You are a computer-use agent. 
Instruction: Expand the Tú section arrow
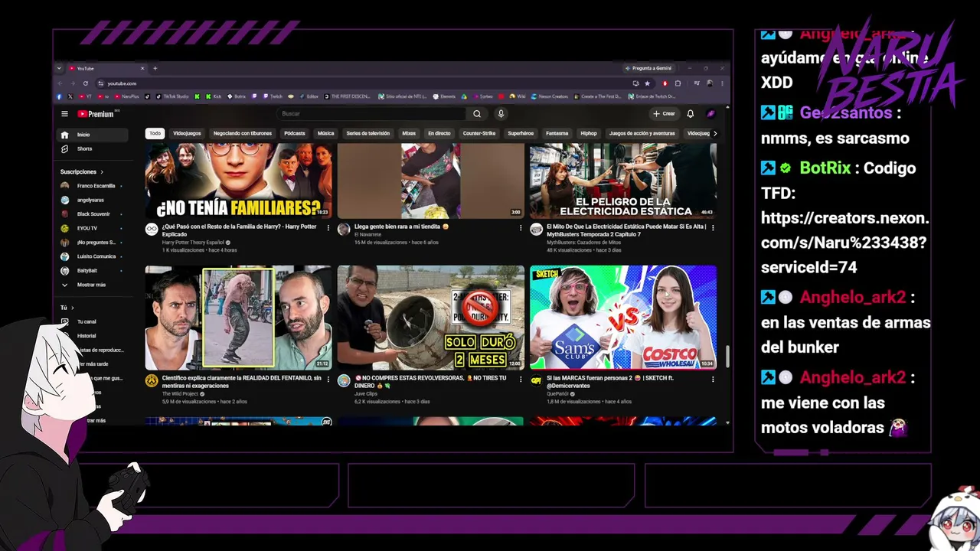point(73,308)
